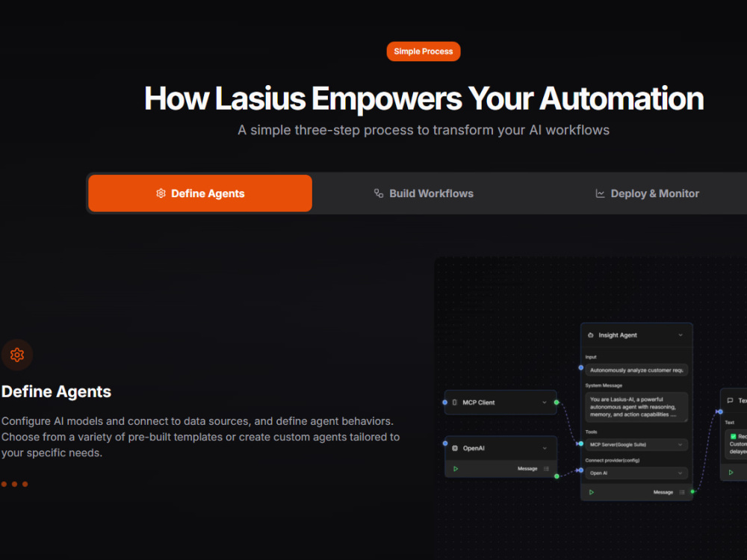The height and width of the screenshot is (560, 747).
Task: Click the green check icon in Text node
Action: pyautogui.click(x=734, y=436)
